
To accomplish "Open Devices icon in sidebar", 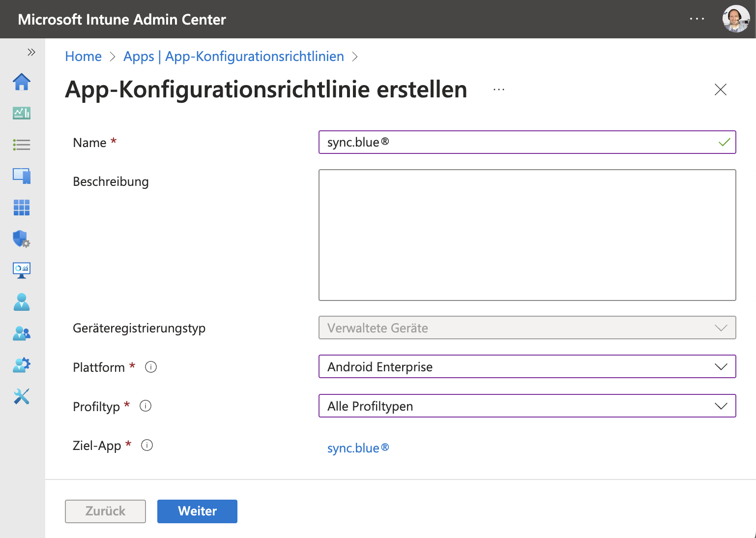I will point(22,176).
